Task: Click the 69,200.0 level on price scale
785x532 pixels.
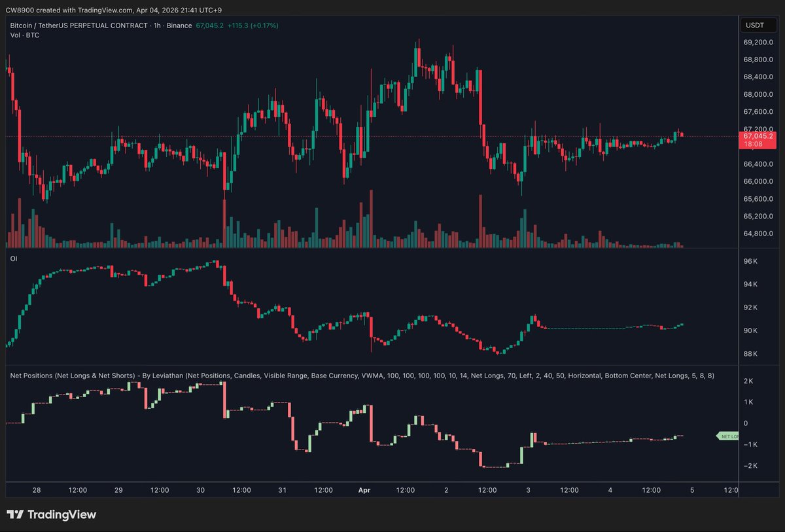Action: tap(759, 43)
